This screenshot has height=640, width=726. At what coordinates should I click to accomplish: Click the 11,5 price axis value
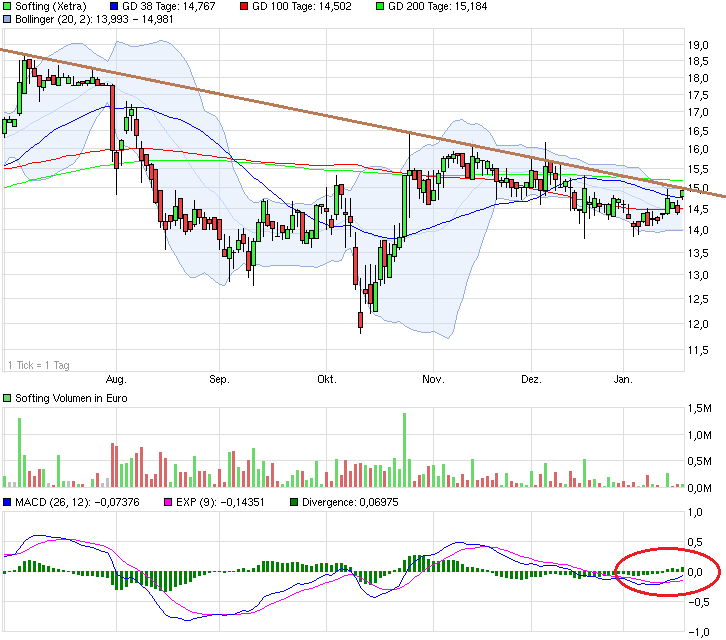(x=698, y=351)
